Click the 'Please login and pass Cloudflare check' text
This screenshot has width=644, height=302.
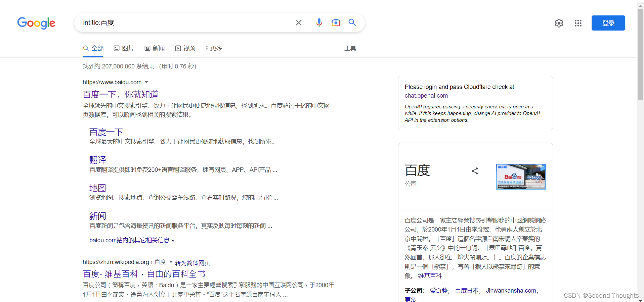459,87
